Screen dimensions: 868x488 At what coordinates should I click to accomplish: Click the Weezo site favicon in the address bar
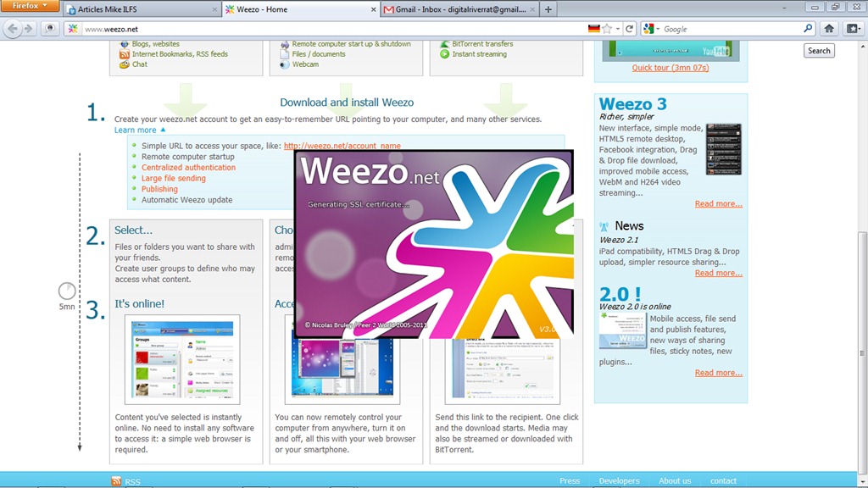(x=73, y=29)
